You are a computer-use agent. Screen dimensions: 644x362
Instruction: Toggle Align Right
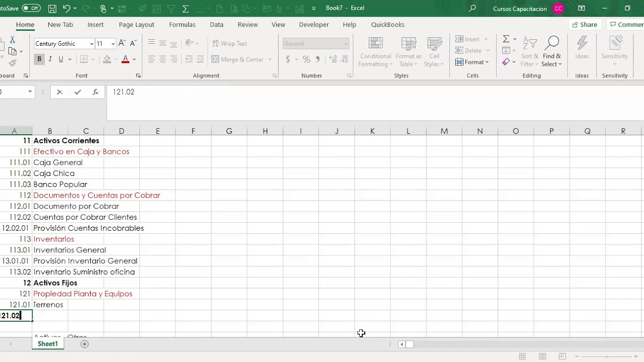pos(174,59)
